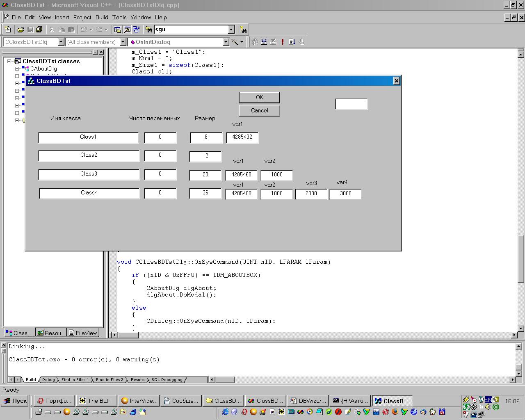Toggle the Output window toolbar button
This screenshot has height=420, width=525.
[x=127, y=30]
